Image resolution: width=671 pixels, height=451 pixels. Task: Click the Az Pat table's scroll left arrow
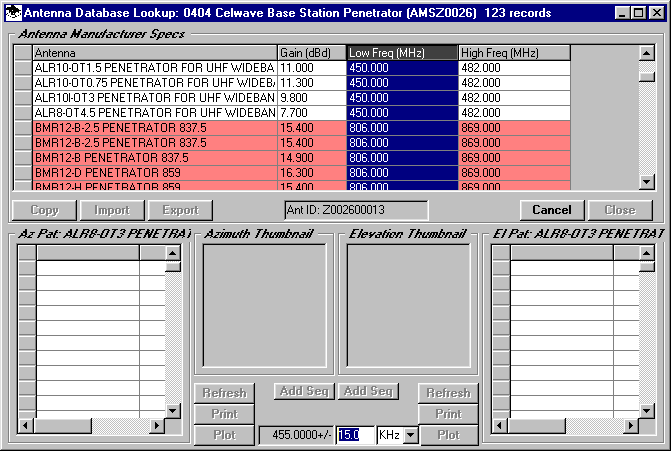point(25,426)
